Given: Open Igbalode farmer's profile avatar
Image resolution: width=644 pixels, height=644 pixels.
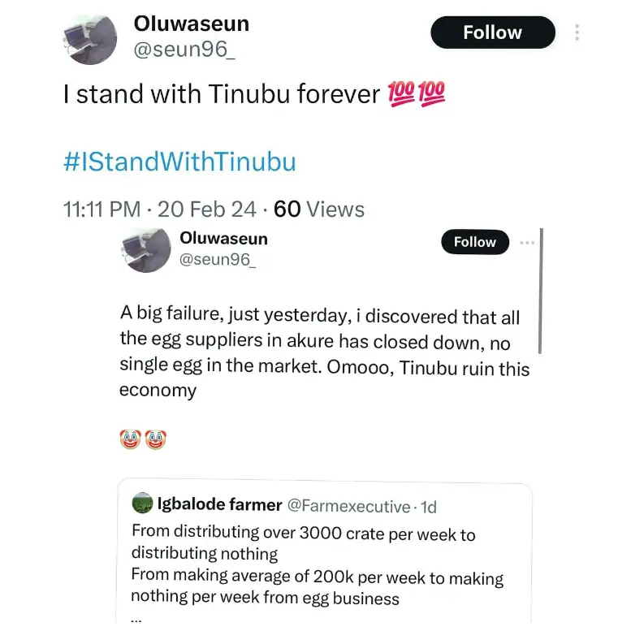Looking at the screenshot, I should [x=142, y=504].
